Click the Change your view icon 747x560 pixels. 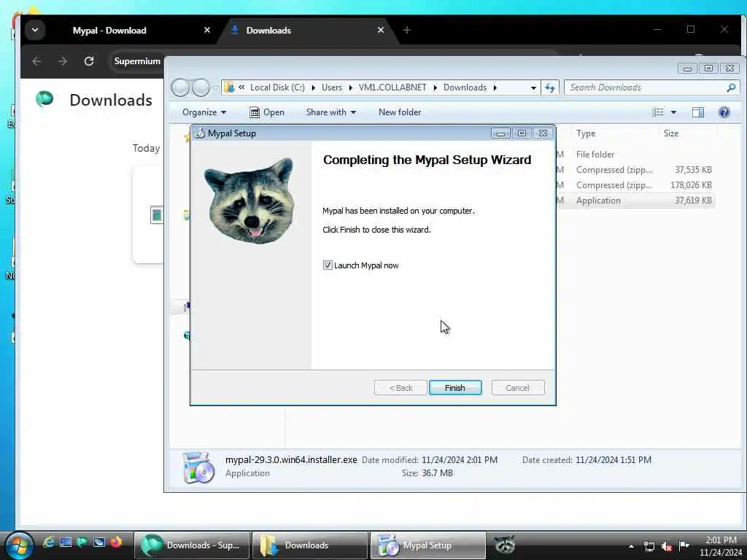coord(657,112)
